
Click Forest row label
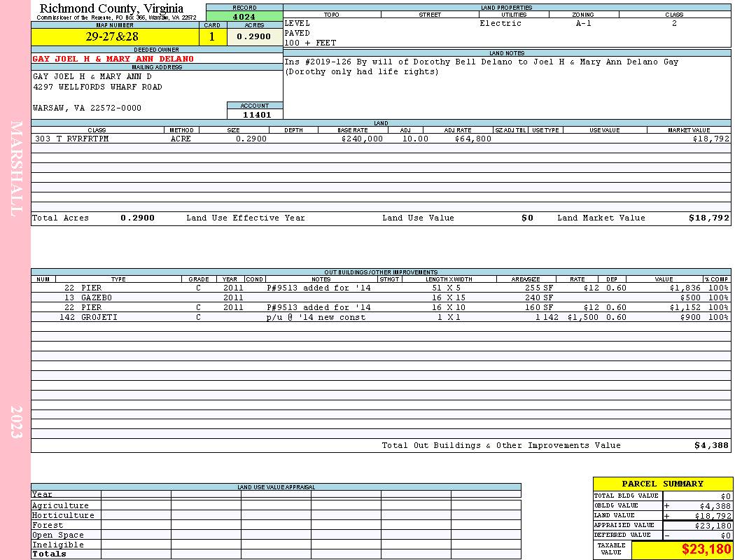48,525
